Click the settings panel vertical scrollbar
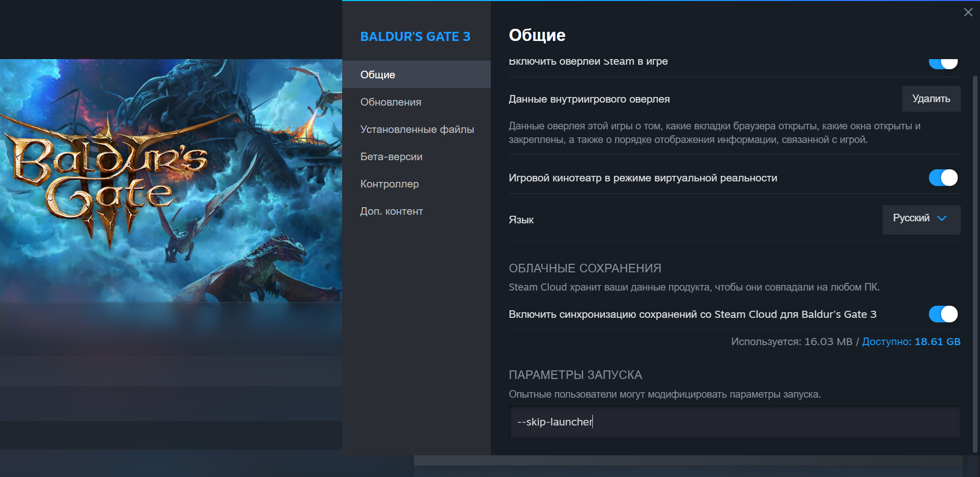 pyautogui.click(x=975, y=264)
